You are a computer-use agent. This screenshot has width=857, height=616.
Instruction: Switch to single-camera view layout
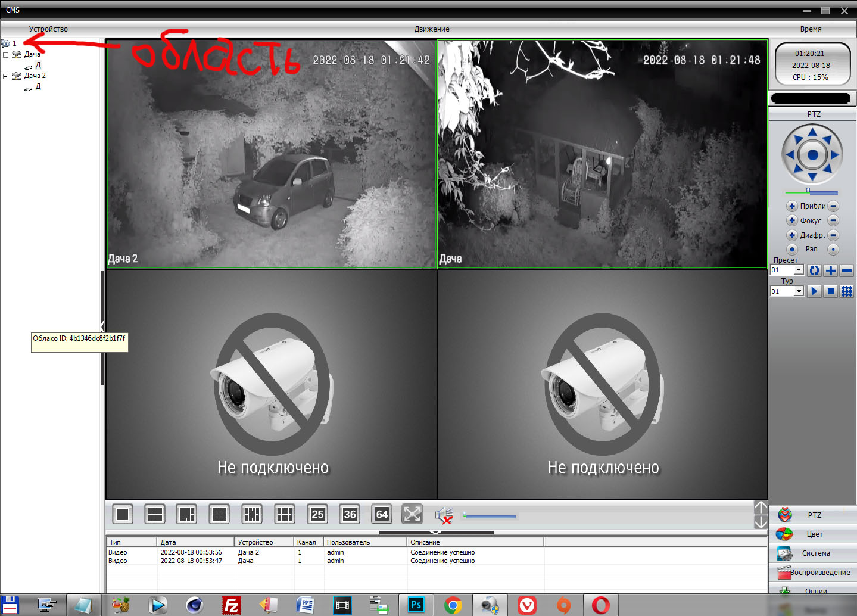pyautogui.click(x=123, y=514)
